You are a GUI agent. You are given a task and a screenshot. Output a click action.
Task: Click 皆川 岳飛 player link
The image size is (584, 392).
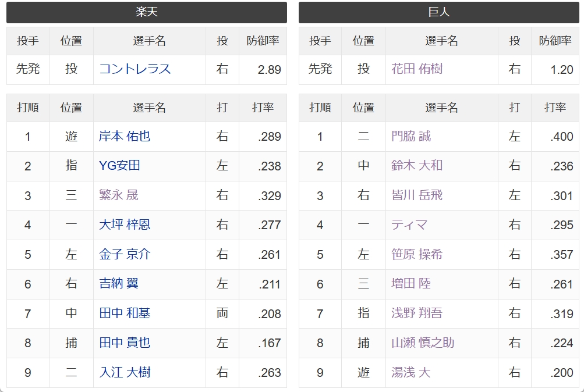[417, 195]
